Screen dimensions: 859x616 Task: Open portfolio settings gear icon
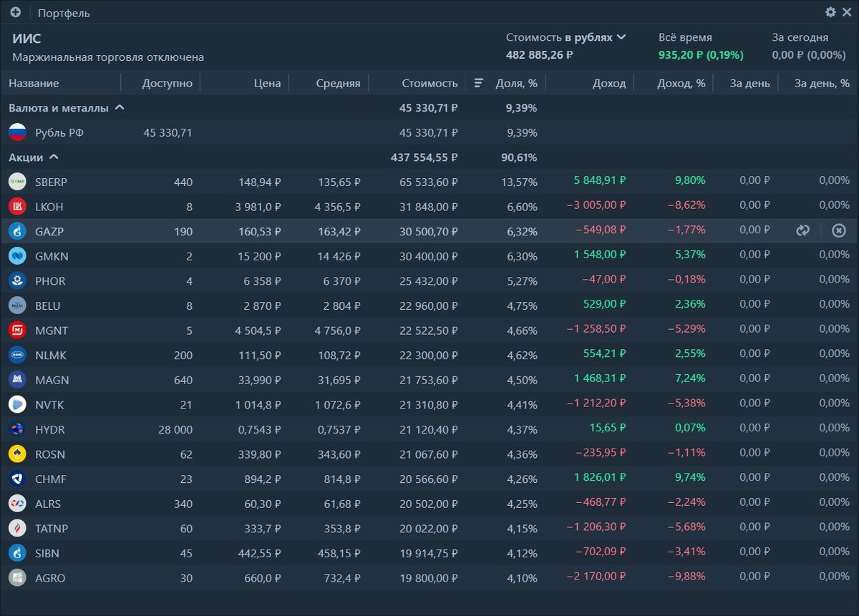point(830,12)
